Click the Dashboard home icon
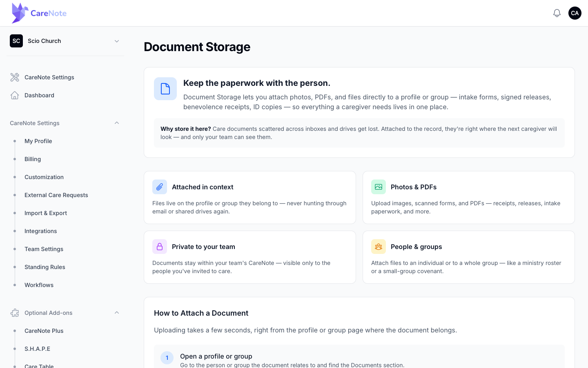588x368 pixels. [15, 95]
